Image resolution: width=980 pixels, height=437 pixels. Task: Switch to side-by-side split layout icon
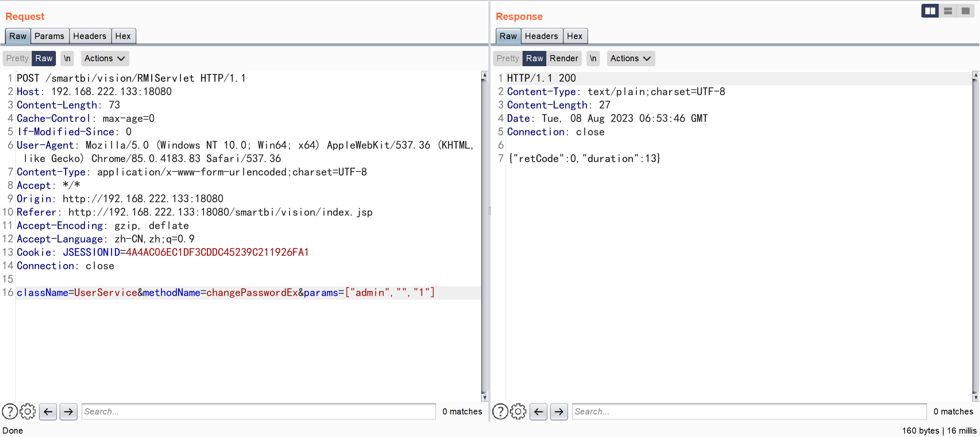tap(930, 11)
